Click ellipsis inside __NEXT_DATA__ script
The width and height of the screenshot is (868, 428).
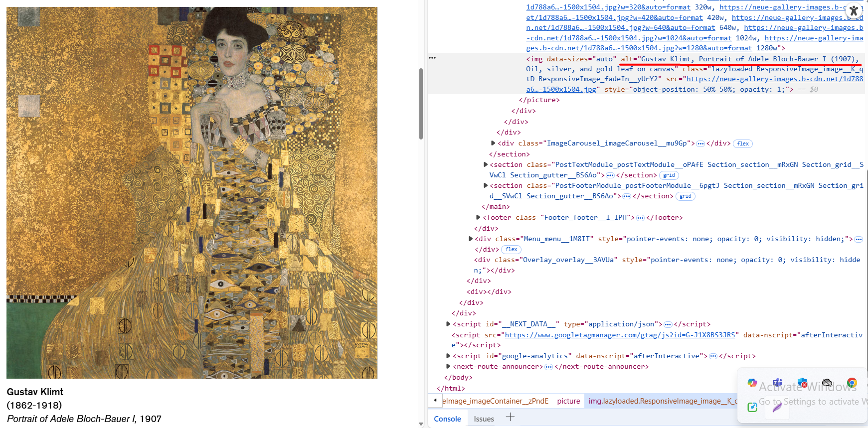[x=668, y=324]
